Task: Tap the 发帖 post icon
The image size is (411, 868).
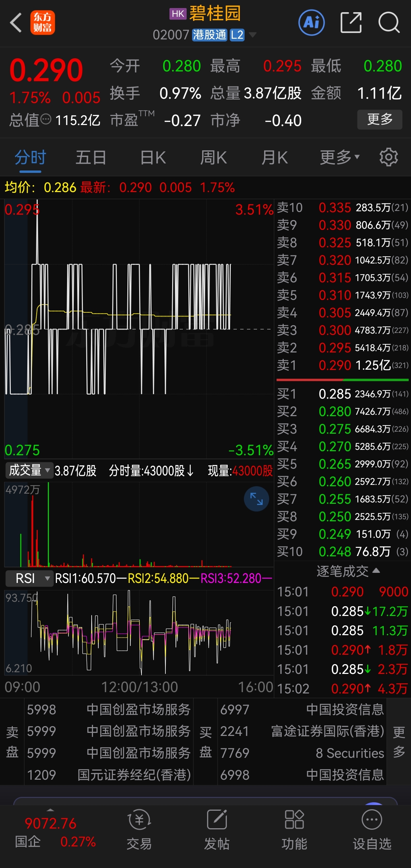Action: (x=217, y=830)
